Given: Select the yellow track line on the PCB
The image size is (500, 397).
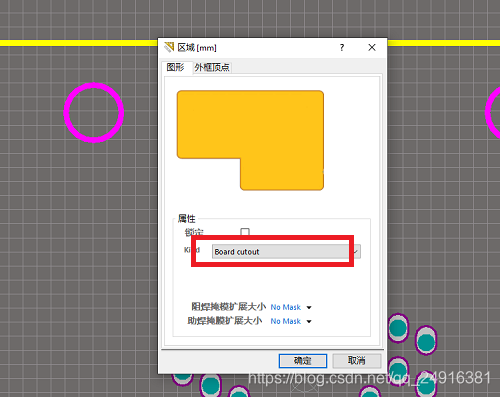Looking at the screenshot, I should 79,43.
